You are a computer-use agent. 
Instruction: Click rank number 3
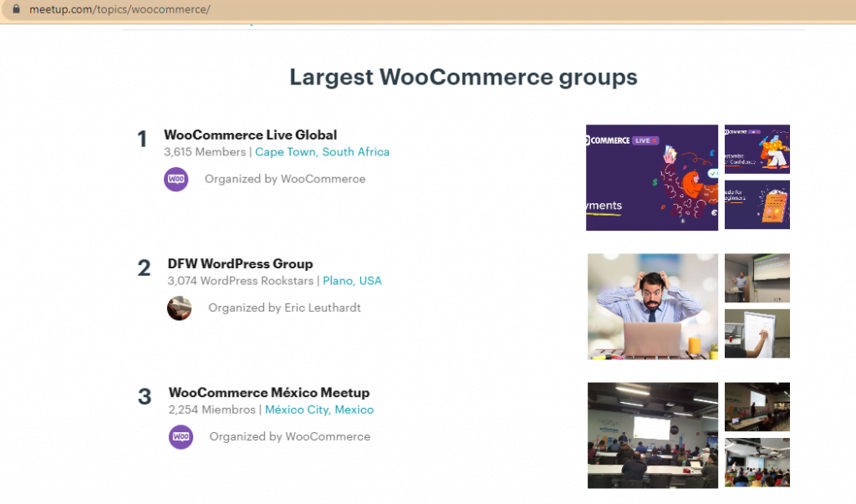[145, 397]
